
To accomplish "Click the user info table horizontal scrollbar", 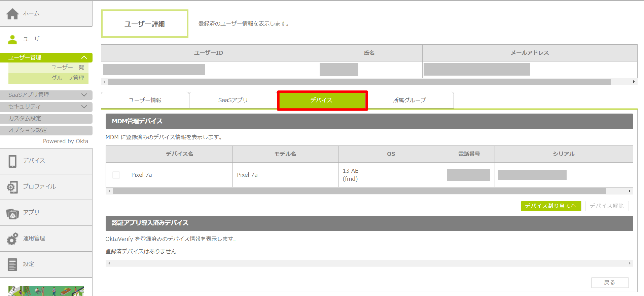I will coord(359,82).
